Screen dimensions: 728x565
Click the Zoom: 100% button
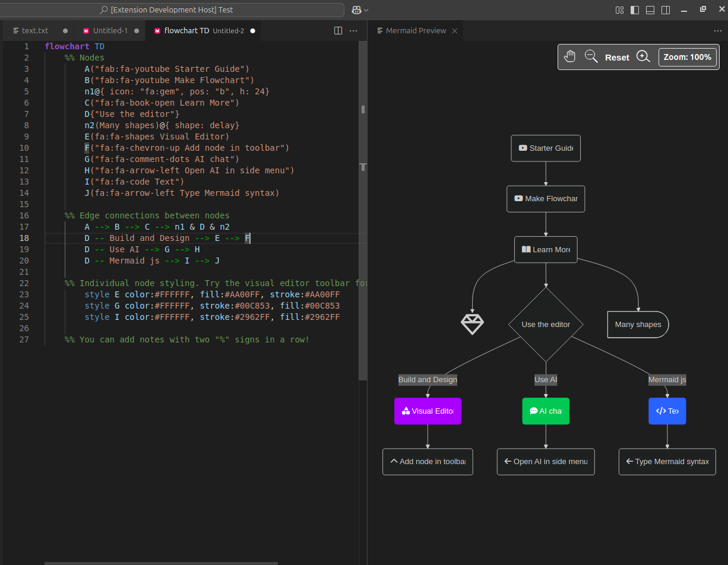[687, 56]
